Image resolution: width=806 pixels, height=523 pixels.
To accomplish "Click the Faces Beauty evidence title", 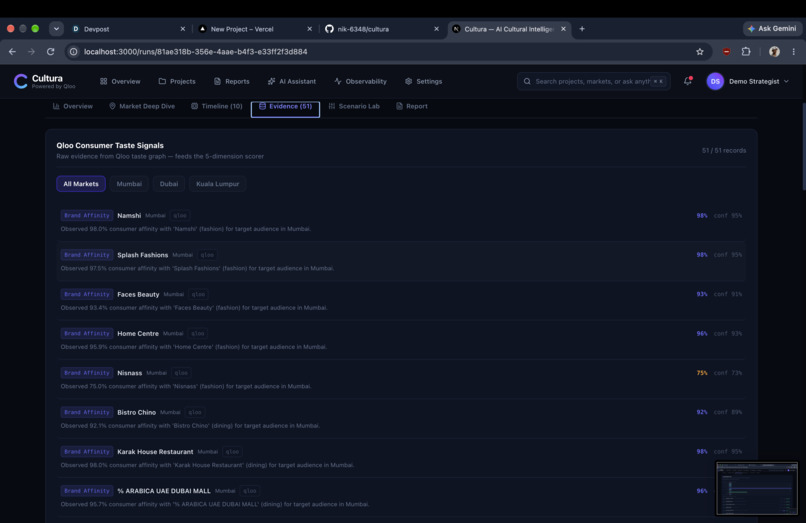I will (138, 294).
